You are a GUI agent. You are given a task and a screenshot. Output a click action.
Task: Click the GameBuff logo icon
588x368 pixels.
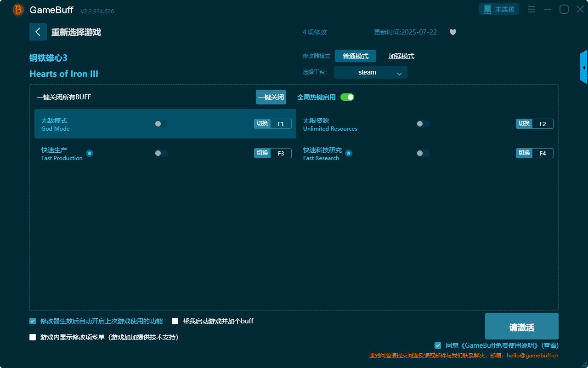[18, 10]
